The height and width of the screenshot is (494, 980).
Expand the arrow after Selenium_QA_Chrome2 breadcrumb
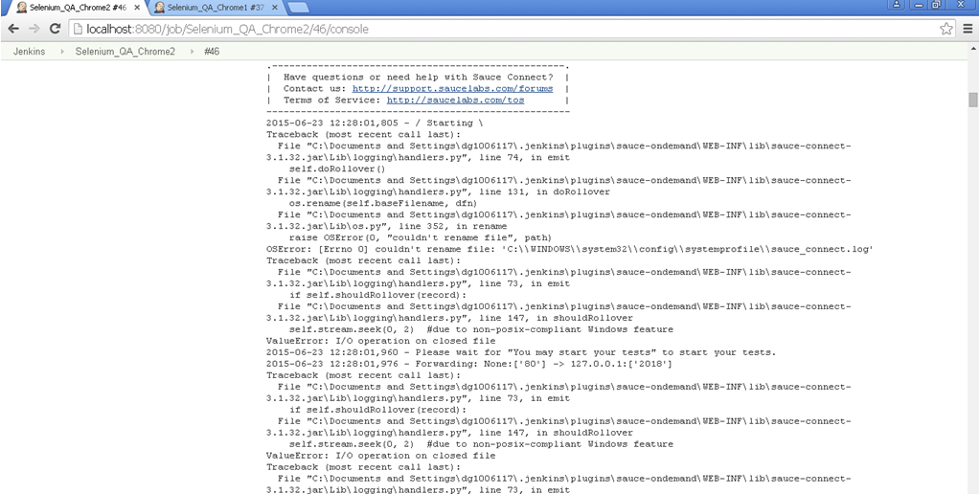click(191, 52)
